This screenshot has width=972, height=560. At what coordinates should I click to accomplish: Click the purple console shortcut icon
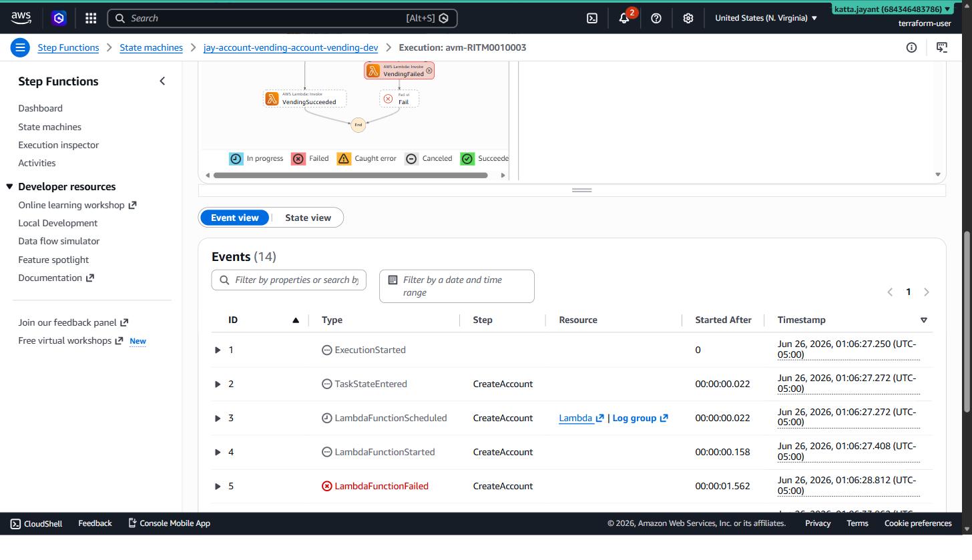coord(59,18)
